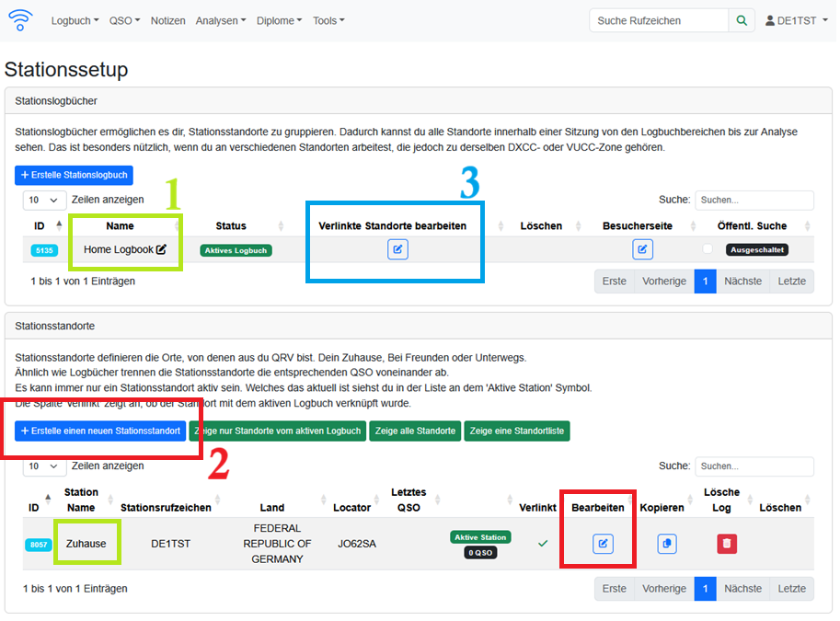Edit linked locations of Home Logbook
840x621 pixels.
[397, 249]
